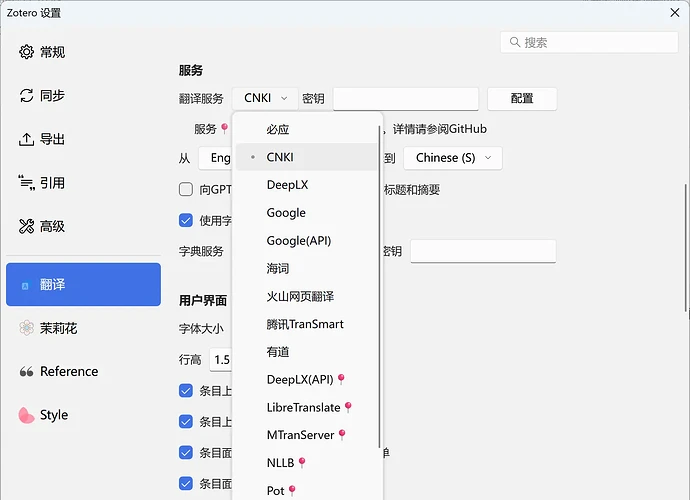Open the 导出 export pane
The width and height of the screenshot is (690, 500).
click(84, 139)
